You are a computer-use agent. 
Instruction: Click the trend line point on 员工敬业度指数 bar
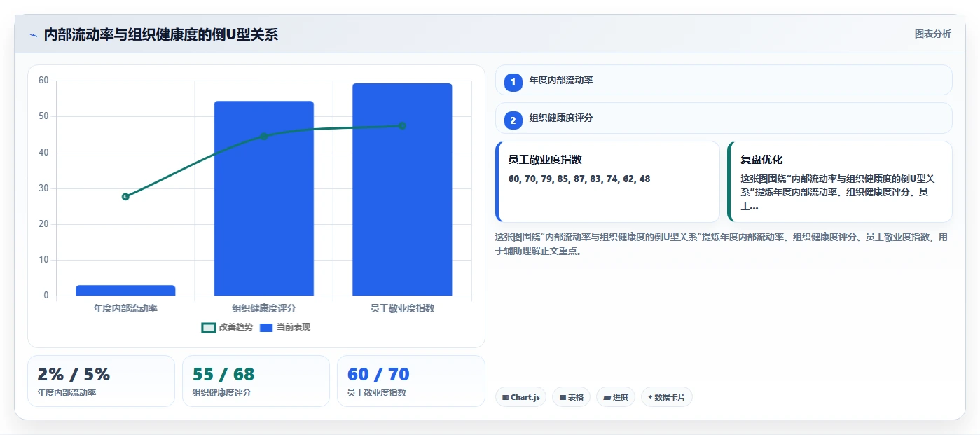click(402, 126)
